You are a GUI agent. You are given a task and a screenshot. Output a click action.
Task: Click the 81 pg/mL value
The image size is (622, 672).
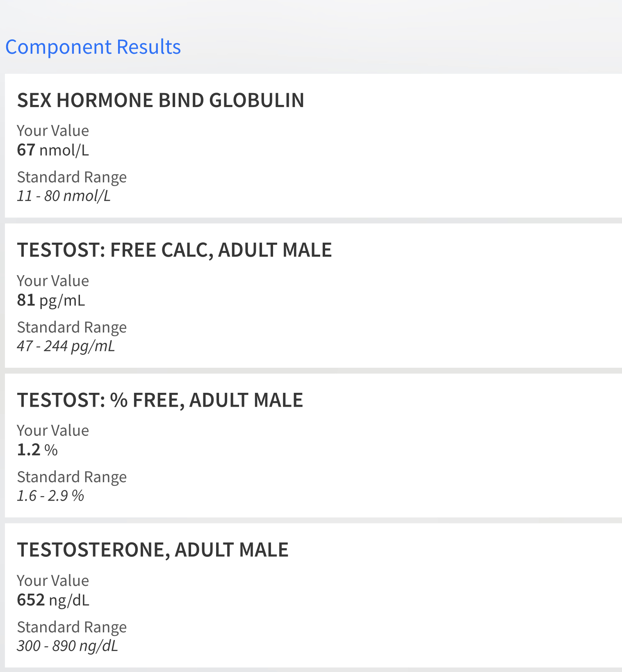tap(51, 300)
